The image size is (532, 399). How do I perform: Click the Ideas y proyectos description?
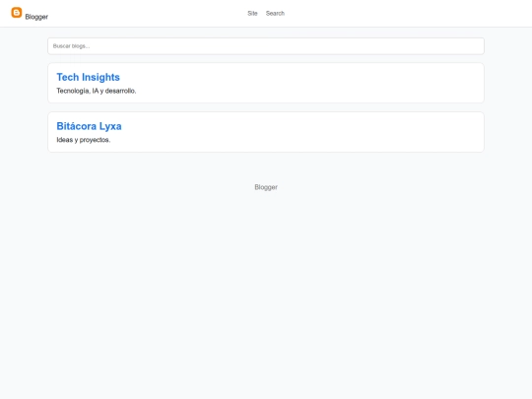point(84,140)
